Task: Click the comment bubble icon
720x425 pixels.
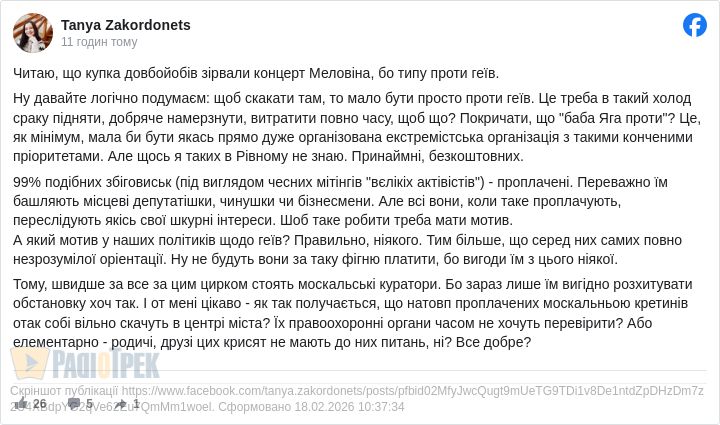Action: pos(73,404)
